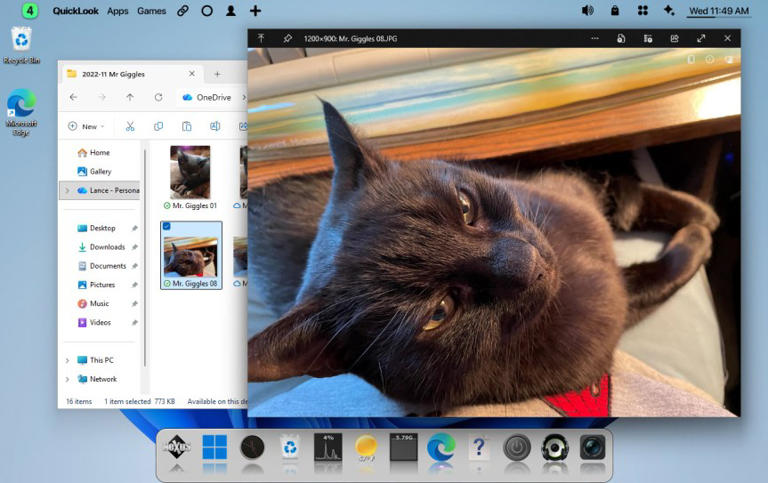Click Paste icon in Explorer toolbar
Screen dimensions: 768x483
click(x=187, y=126)
